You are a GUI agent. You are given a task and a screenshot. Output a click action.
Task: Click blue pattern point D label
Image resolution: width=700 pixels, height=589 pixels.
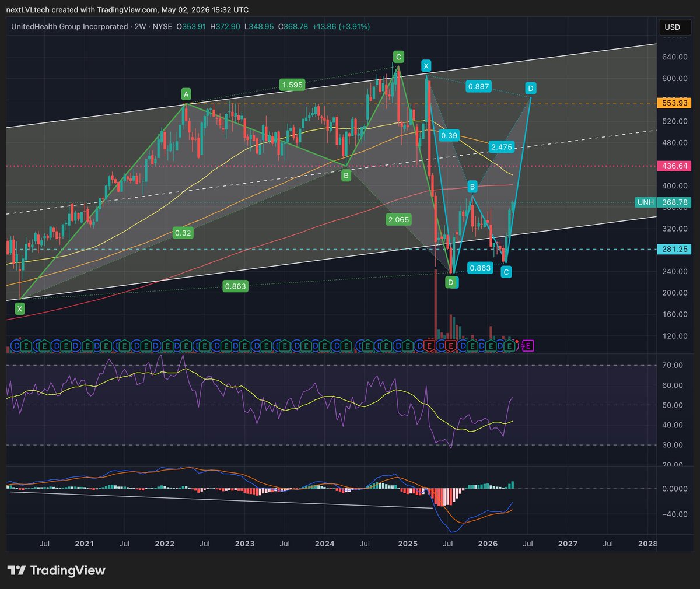pyautogui.click(x=530, y=89)
